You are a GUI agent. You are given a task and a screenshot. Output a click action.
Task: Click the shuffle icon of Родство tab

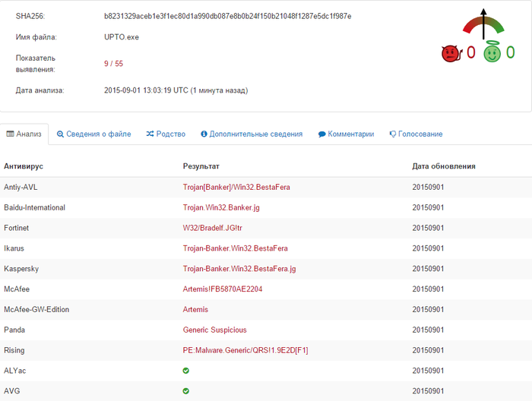[150, 134]
